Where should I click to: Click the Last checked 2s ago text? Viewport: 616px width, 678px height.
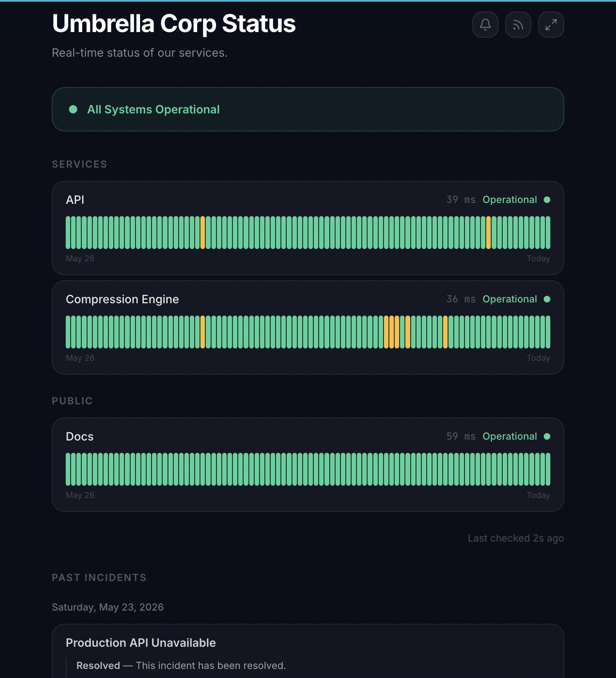(516, 538)
